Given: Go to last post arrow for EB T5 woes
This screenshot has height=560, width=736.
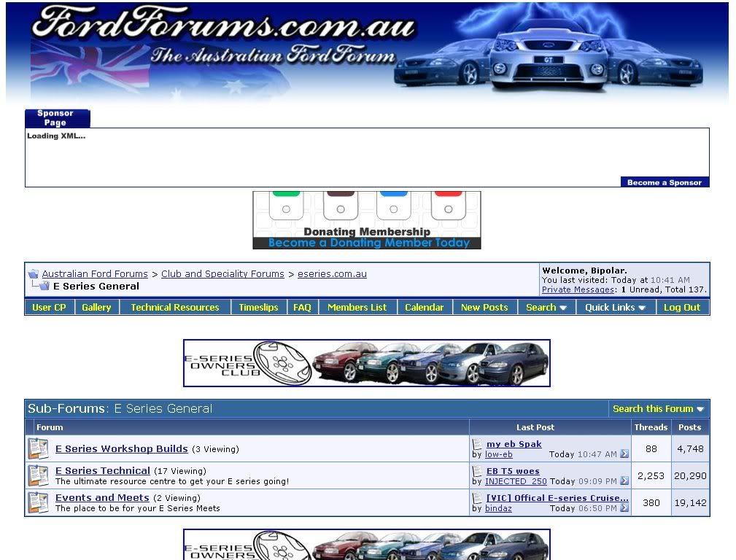Looking at the screenshot, I should [624, 481].
